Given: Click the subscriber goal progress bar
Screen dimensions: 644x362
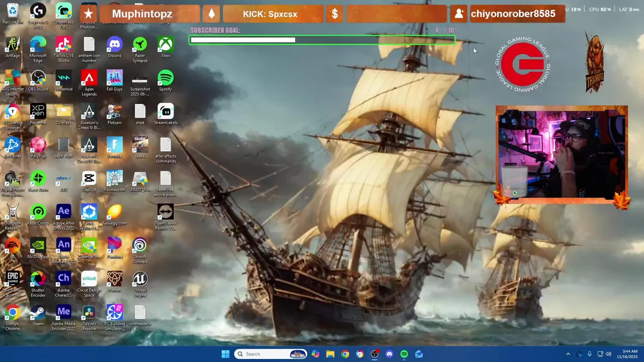Looking at the screenshot, I should pos(323,40).
